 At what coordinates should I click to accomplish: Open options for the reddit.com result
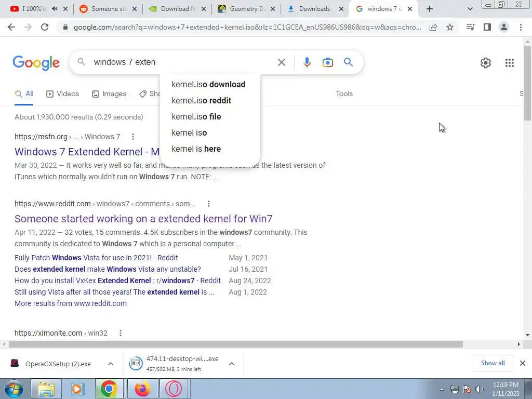click(x=209, y=204)
